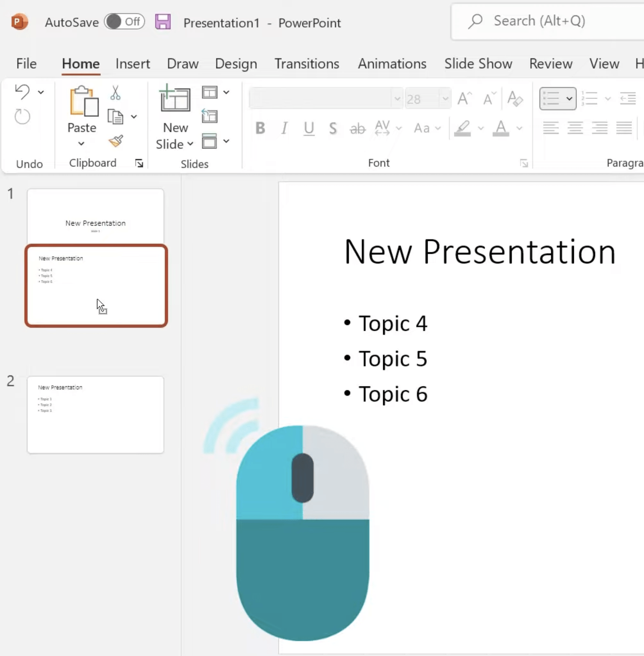Open the Clipboard dialog launcher
The width and height of the screenshot is (644, 656).
(139, 163)
